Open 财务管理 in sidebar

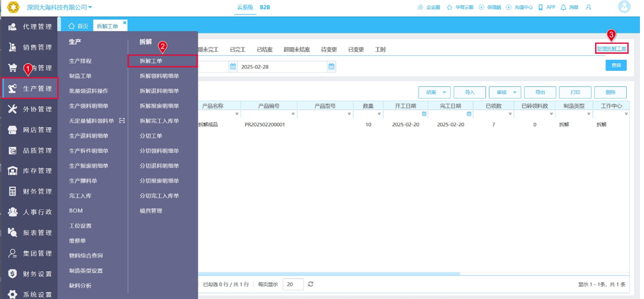coord(29,191)
